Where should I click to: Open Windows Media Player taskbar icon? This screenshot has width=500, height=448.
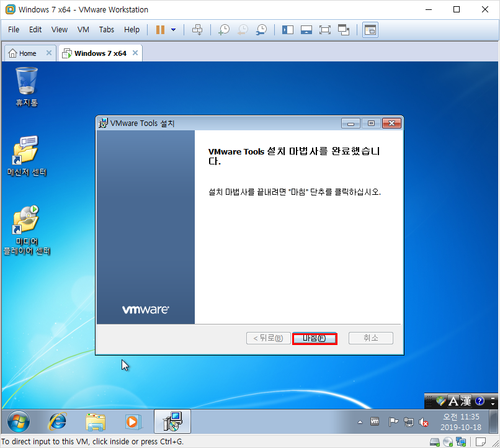[x=133, y=421]
